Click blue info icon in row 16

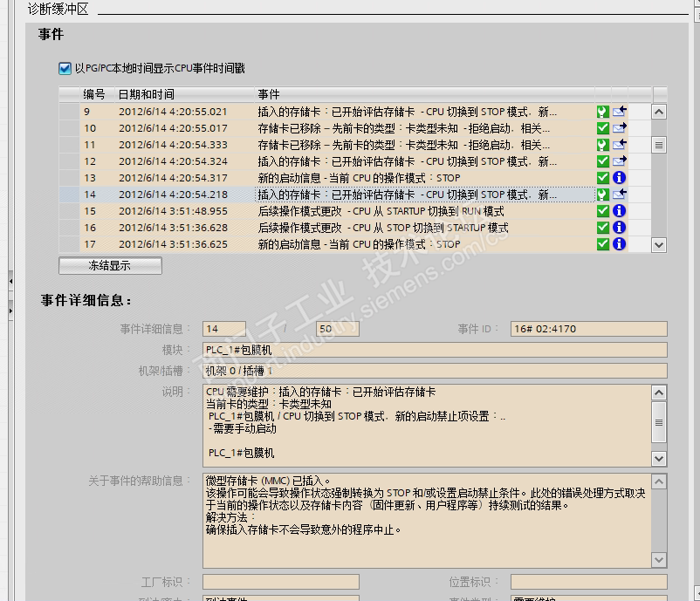(x=619, y=228)
